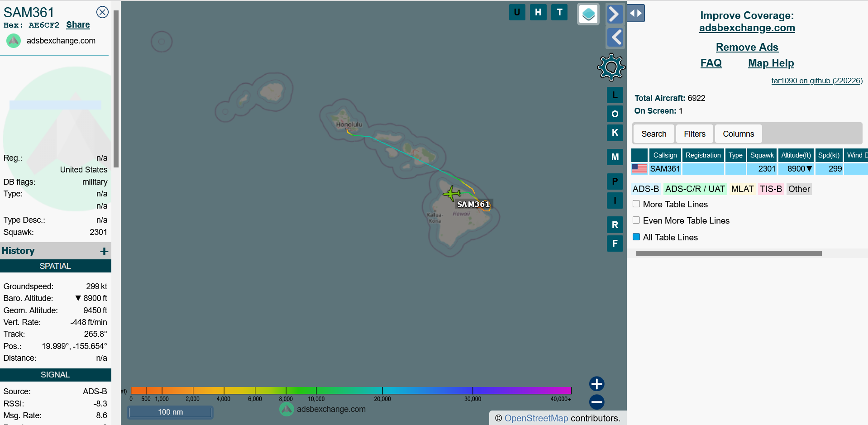868x425 pixels.
Task: Click squawk 2301 in table row
Action: pos(762,169)
